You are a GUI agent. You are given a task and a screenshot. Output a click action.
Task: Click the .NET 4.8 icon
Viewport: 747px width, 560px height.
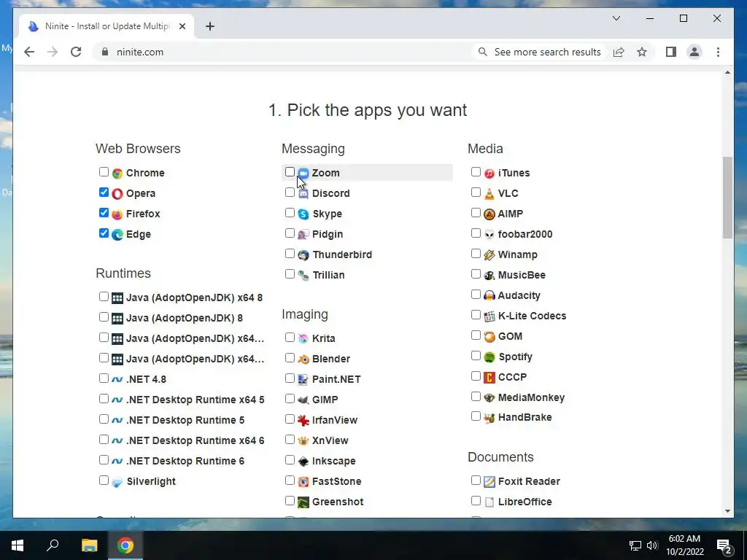[x=117, y=380]
